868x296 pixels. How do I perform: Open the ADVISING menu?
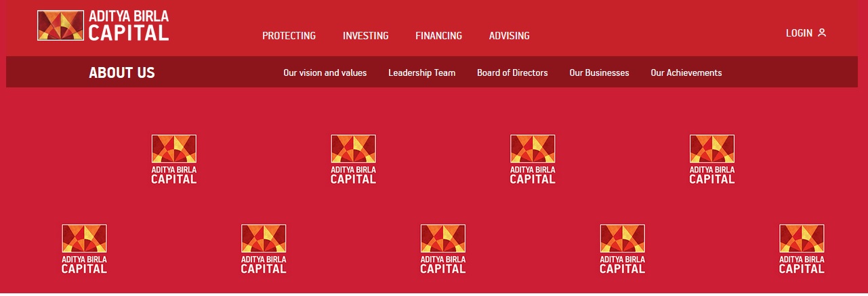click(510, 36)
